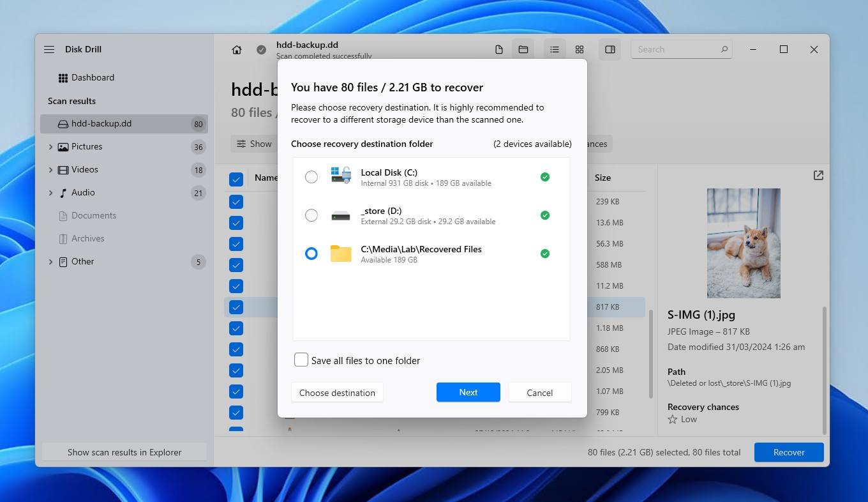This screenshot has width=868, height=502.
Task: Switch to folder view icon in toolbar
Action: 523,50
